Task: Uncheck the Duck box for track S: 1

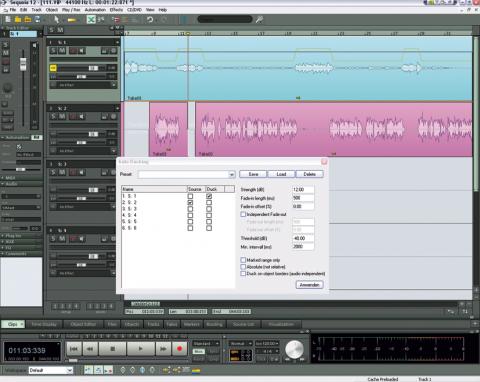Action: click(209, 196)
